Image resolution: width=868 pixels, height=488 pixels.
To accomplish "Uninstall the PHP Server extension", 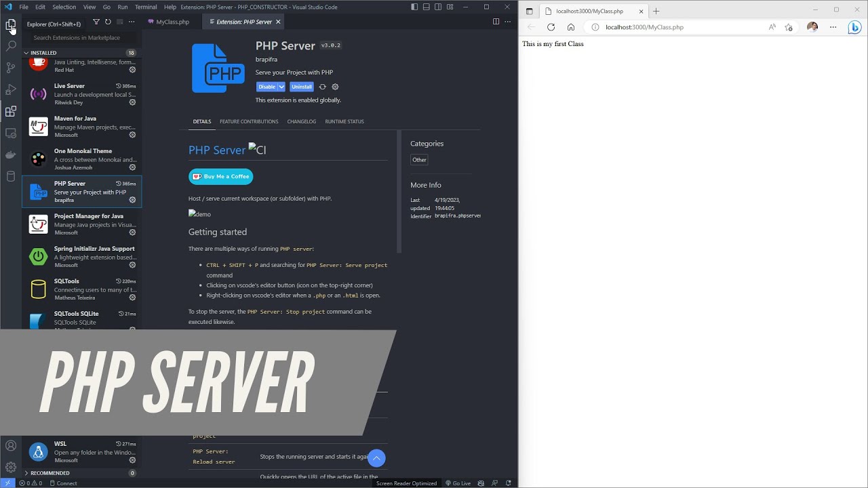I will click(302, 87).
